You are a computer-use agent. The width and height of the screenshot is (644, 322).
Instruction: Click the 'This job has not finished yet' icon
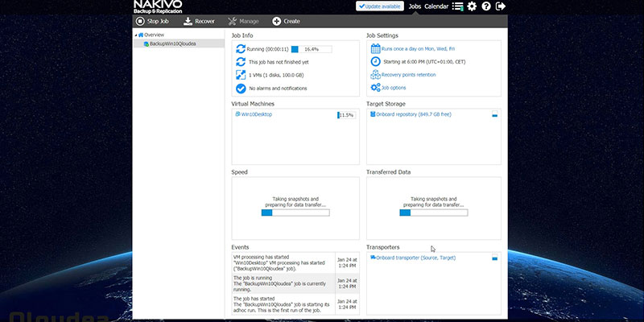tap(241, 62)
